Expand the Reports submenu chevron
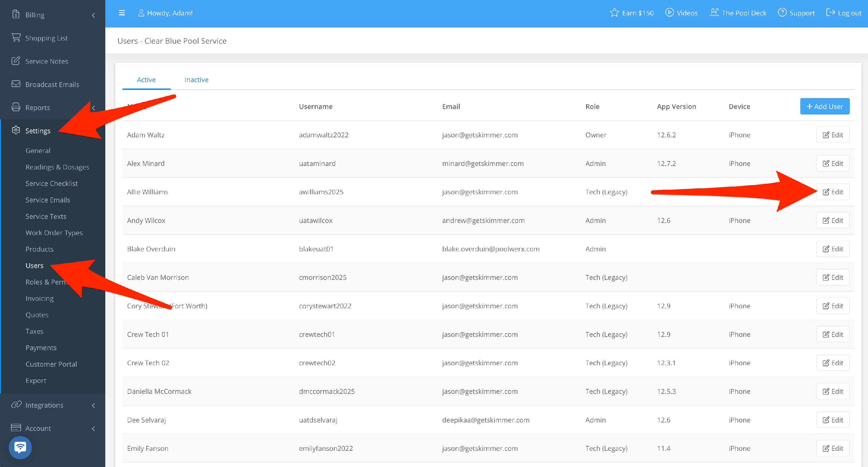Image resolution: width=868 pixels, height=467 pixels. pyautogui.click(x=93, y=108)
